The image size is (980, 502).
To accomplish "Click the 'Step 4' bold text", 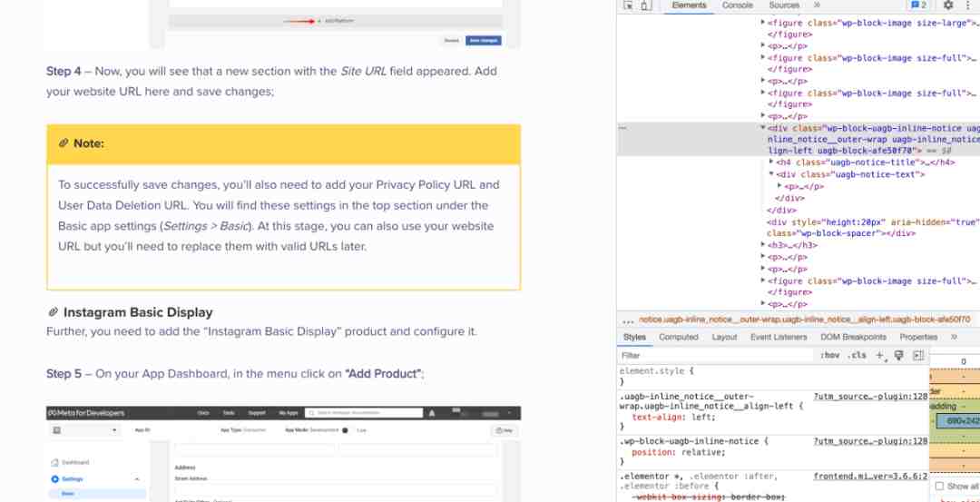I will [x=64, y=72].
